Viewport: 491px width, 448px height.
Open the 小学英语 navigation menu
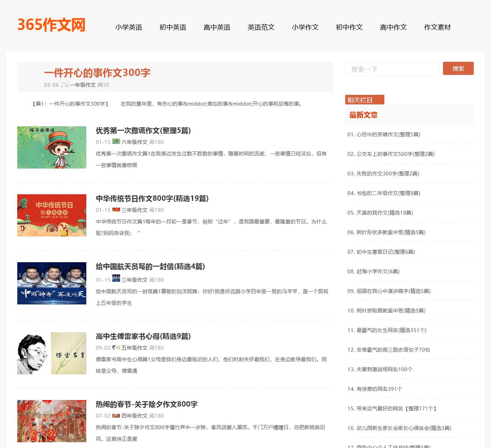129,27
